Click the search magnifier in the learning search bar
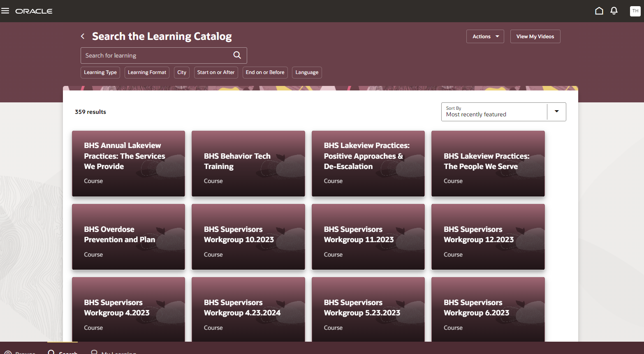 click(237, 55)
